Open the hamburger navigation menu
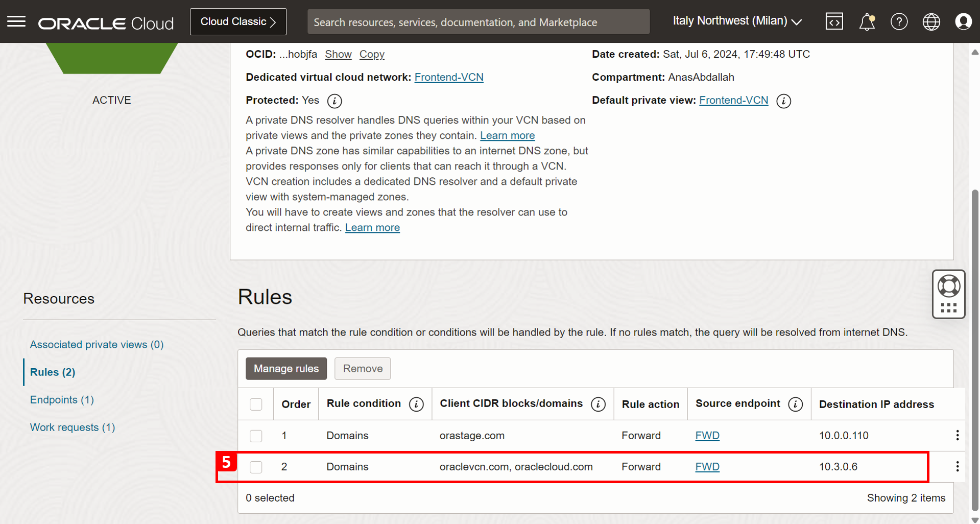Image resolution: width=980 pixels, height=524 pixels. 16,21
